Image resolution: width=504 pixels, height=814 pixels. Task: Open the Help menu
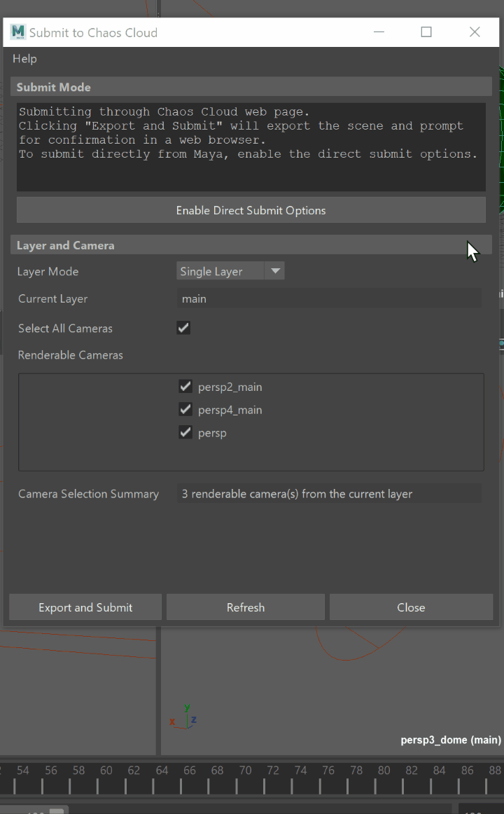pos(24,59)
